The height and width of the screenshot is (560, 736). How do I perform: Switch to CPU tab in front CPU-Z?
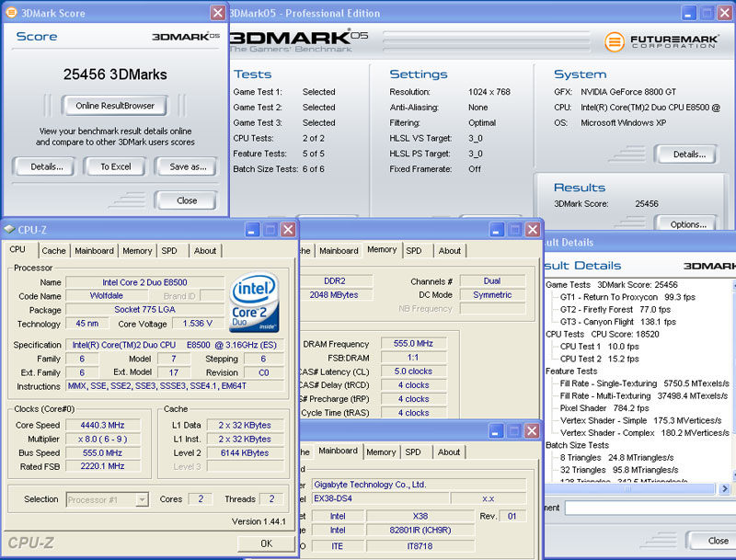pos(17,249)
